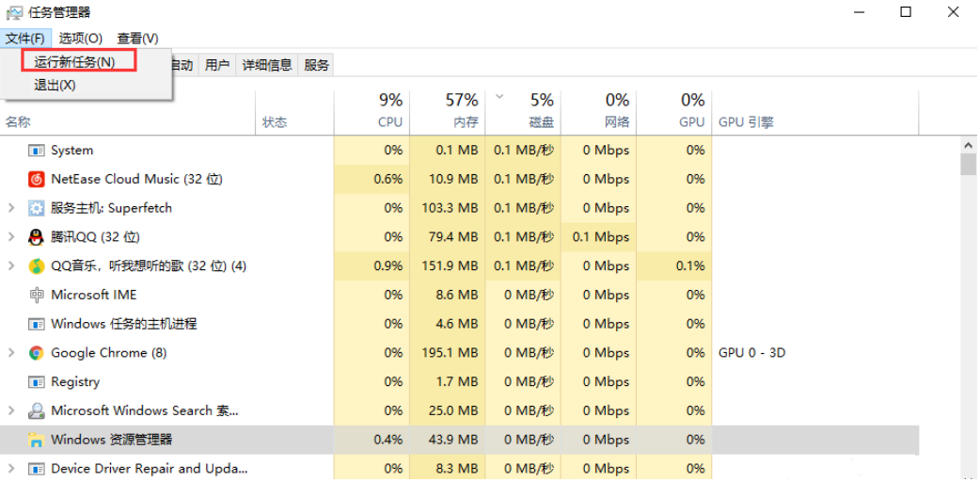Click the Windows 资源管理器 folder icon
Image resolution: width=980 pixels, height=482 pixels.
(37, 440)
